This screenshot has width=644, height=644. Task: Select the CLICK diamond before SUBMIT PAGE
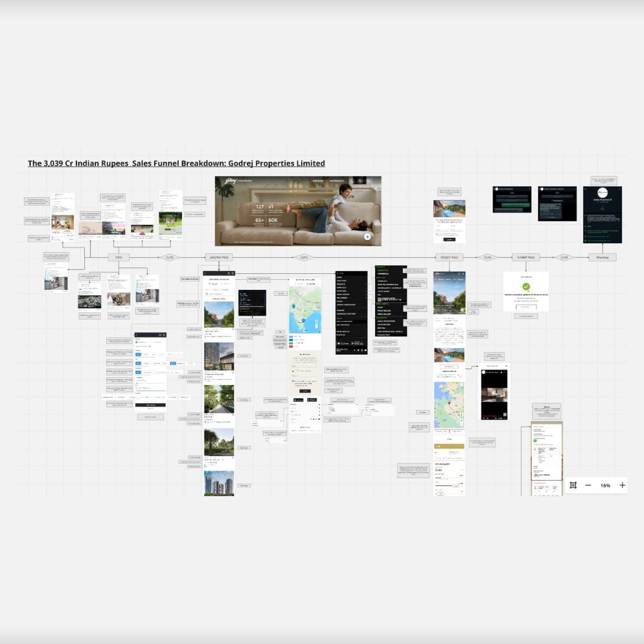coord(487,258)
